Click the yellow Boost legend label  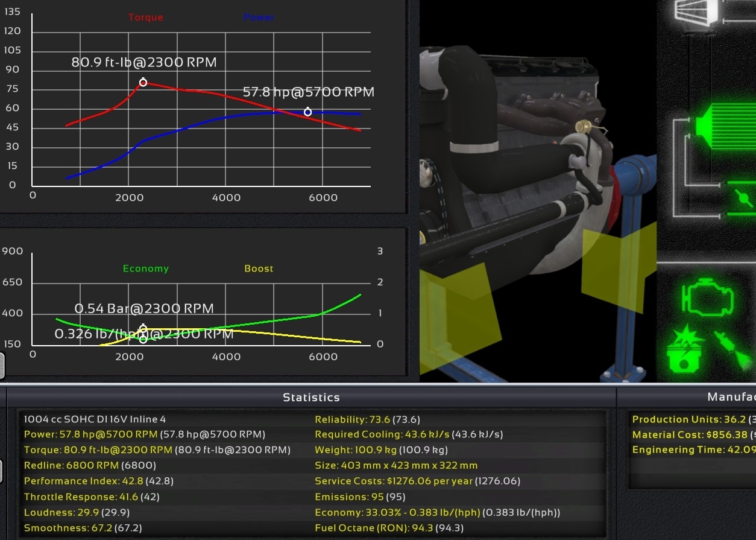(x=259, y=268)
